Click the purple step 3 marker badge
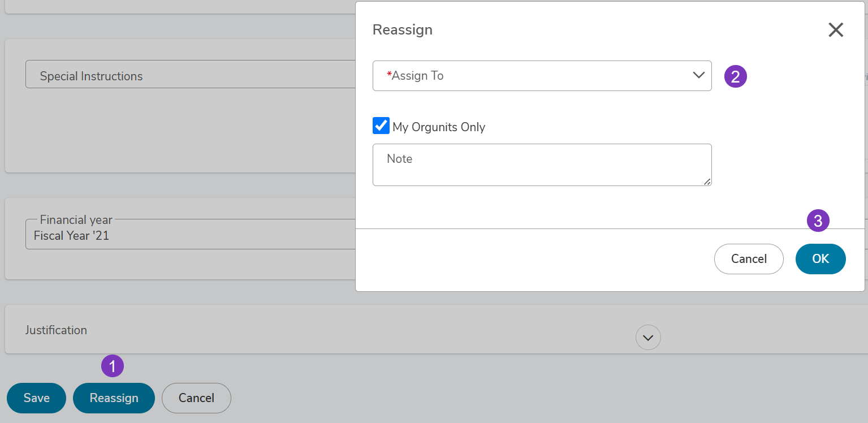The image size is (868, 423). 818,220
